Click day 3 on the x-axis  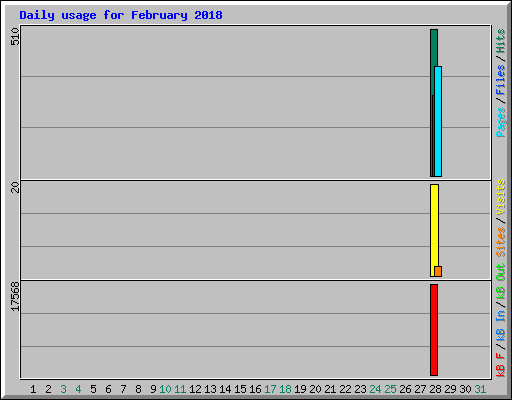[x=63, y=389]
